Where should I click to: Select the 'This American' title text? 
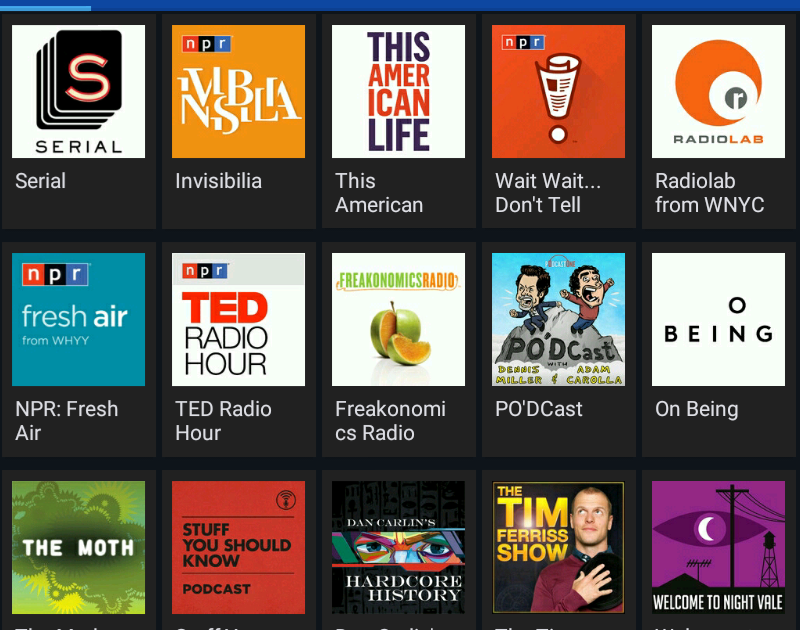point(379,193)
